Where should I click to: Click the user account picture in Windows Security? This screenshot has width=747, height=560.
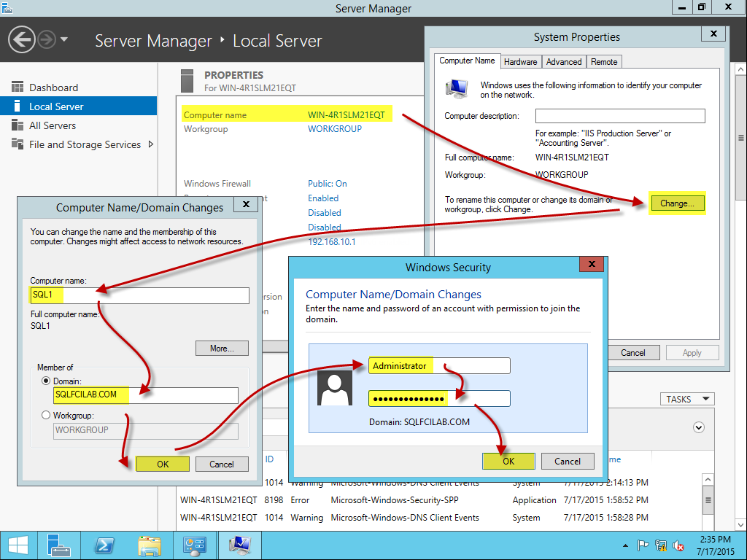pyautogui.click(x=335, y=388)
